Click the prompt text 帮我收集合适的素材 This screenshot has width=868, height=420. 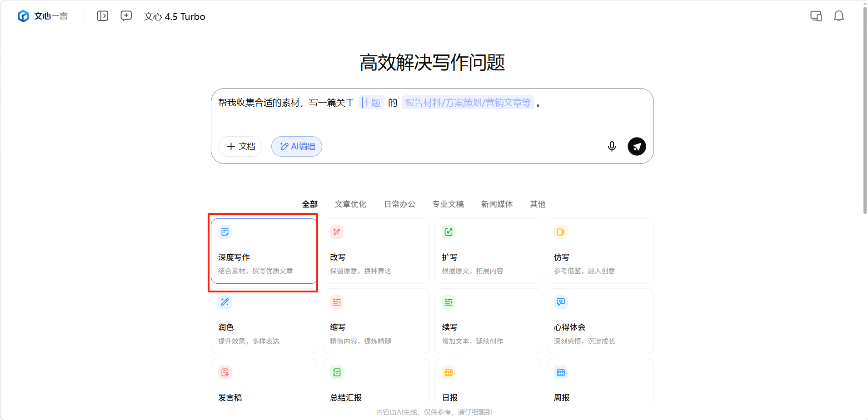coord(259,103)
